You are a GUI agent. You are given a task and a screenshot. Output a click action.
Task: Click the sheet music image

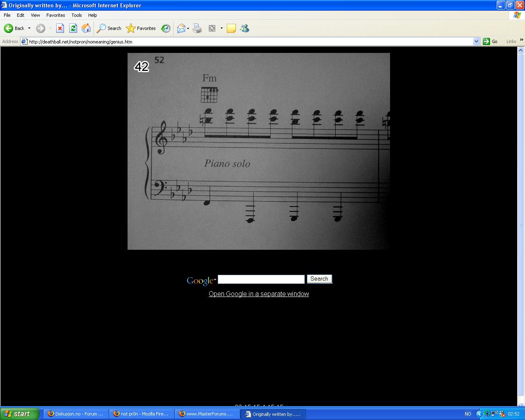(258, 151)
